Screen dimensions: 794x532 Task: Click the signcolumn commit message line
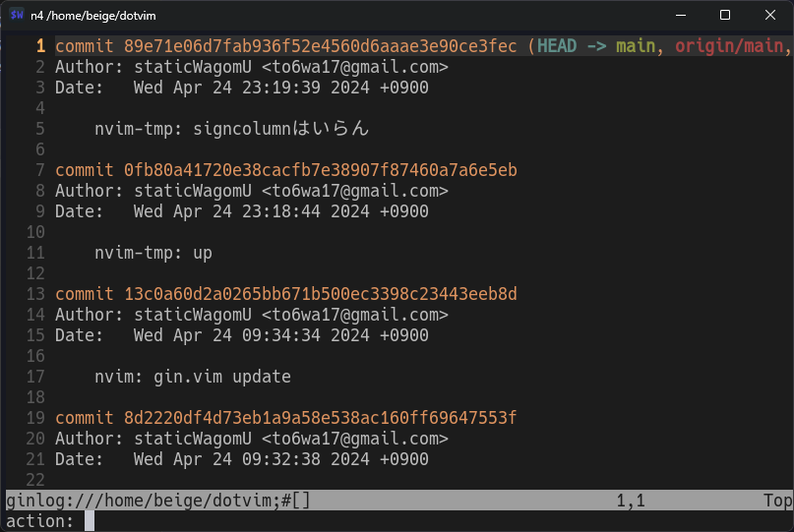pyautogui.click(x=231, y=129)
